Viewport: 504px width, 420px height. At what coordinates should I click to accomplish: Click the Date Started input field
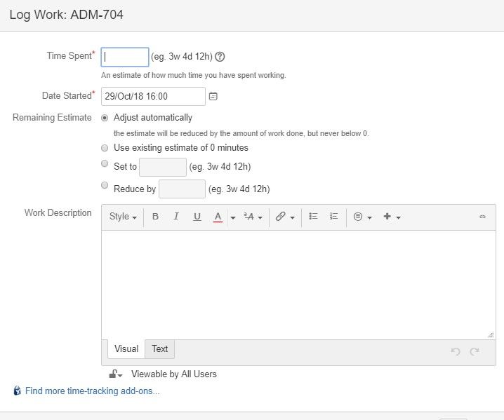(153, 96)
